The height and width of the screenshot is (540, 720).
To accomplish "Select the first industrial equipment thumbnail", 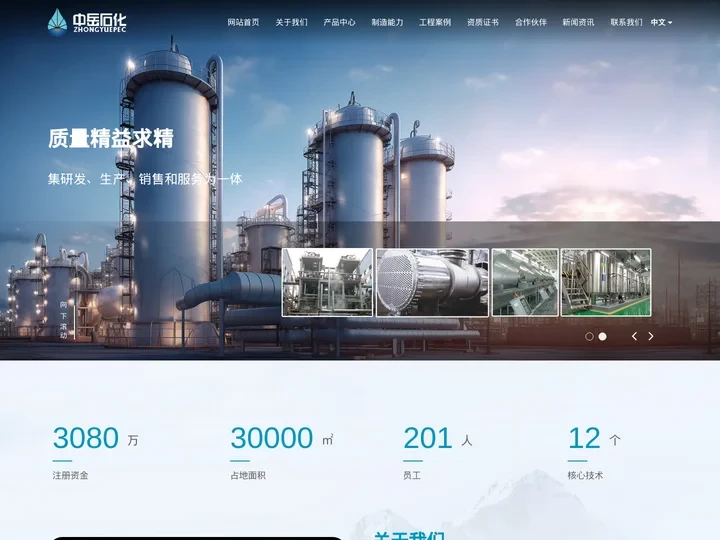I will point(327,282).
